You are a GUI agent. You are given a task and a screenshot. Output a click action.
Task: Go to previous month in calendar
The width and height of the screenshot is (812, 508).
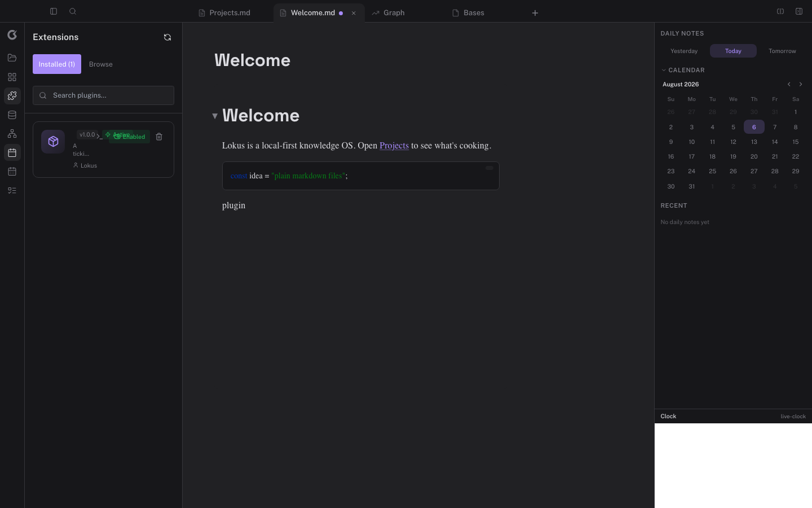tap(789, 84)
